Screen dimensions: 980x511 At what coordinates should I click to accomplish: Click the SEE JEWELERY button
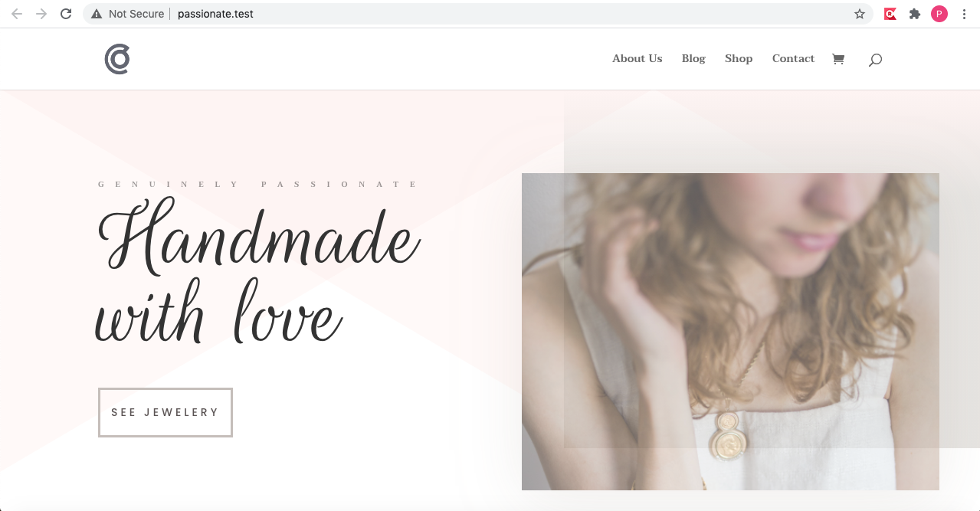(x=166, y=412)
